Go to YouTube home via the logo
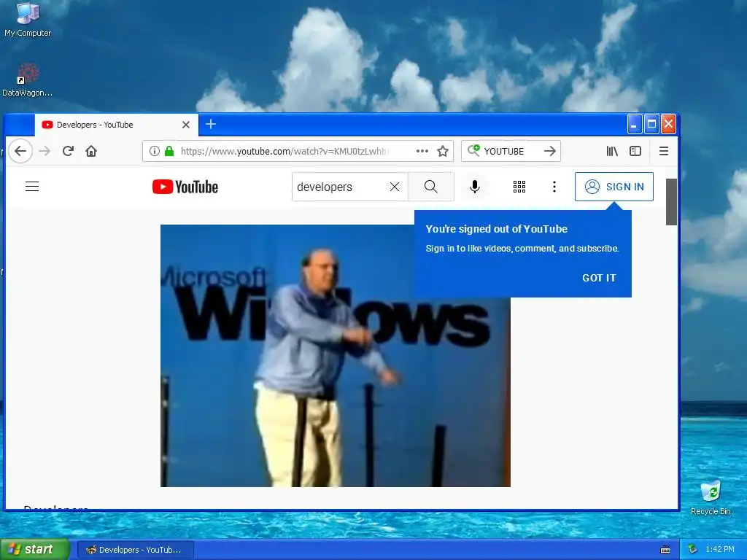The height and width of the screenshot is (560, 747). pos(185,187)
